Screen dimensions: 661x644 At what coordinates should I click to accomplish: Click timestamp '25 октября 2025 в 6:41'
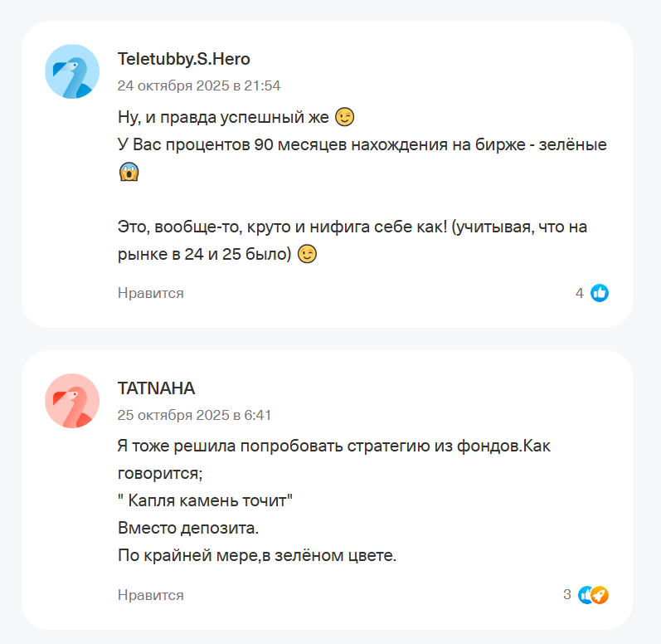tap(194, 415)
